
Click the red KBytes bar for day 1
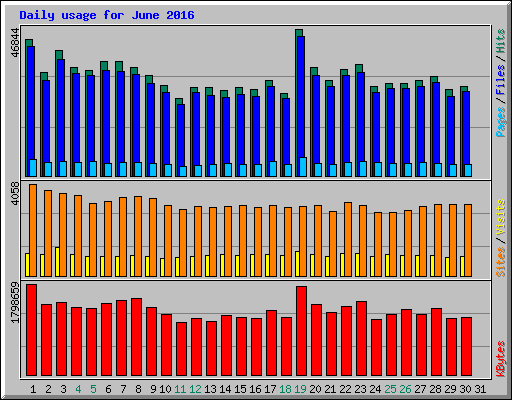31,330
